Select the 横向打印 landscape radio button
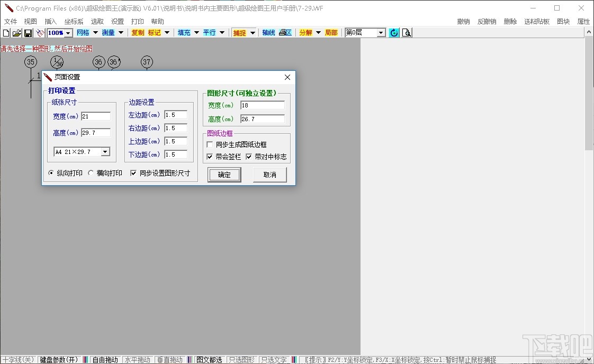The width and height of the screenshot is (594, 364). 91,173
